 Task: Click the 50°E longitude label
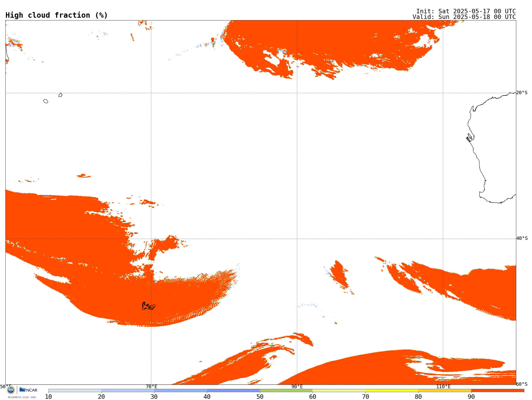(x=6, y=387)
